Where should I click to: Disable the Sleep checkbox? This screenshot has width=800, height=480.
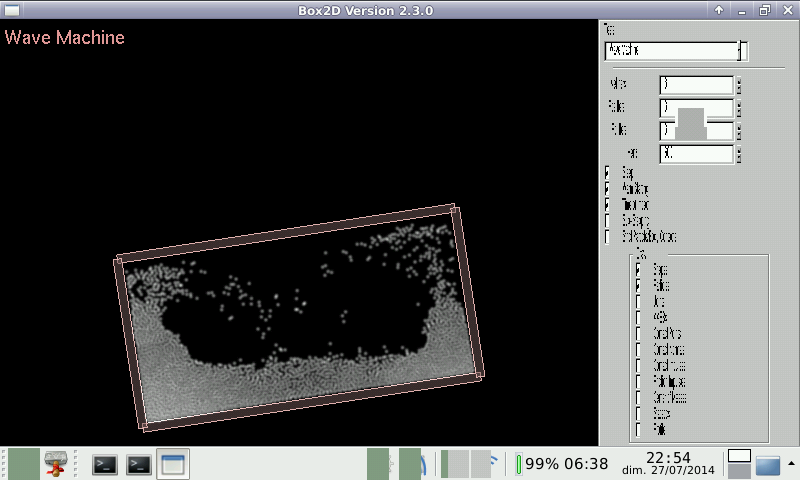[608, 173]
